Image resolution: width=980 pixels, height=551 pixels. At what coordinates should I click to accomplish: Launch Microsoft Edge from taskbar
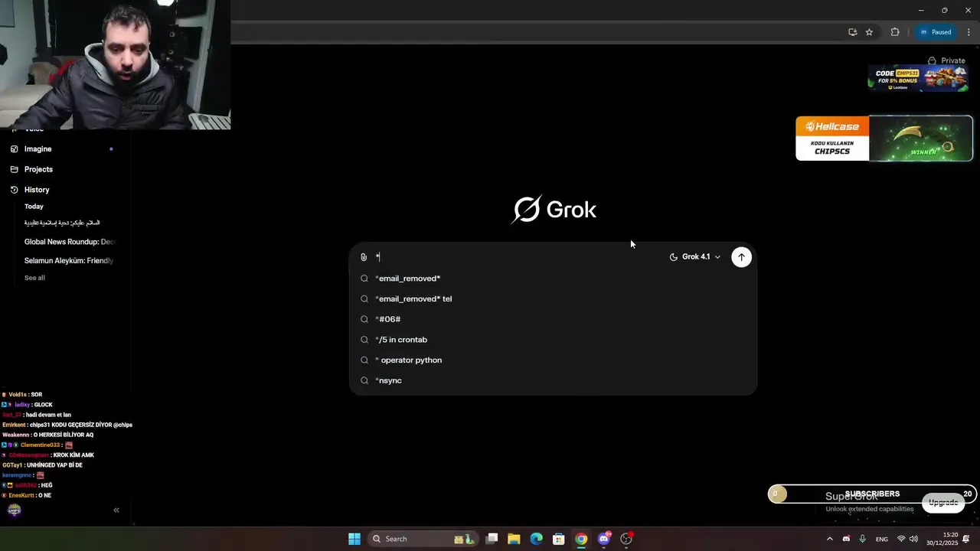pos(536,539)
